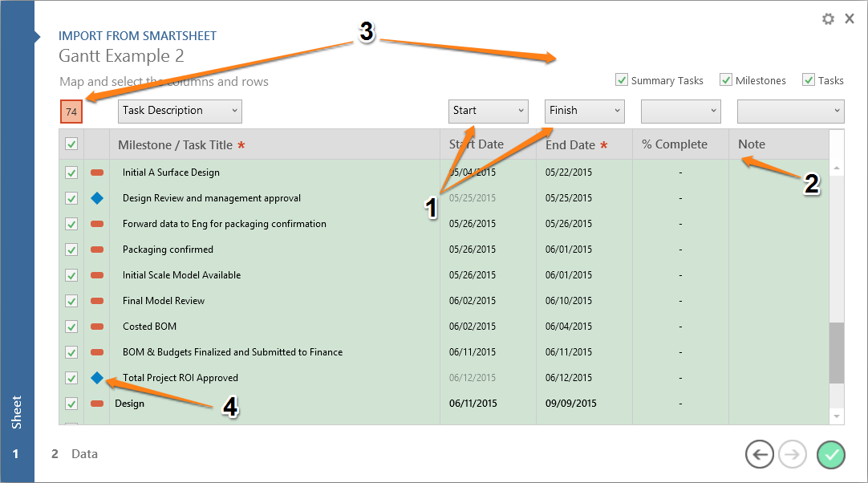Image resolution: width=868 pixels, height=483 pixels.
Task: Toggle the Summary Tasks checkbox
Action: pyautogui.click(x=622, y=80)
